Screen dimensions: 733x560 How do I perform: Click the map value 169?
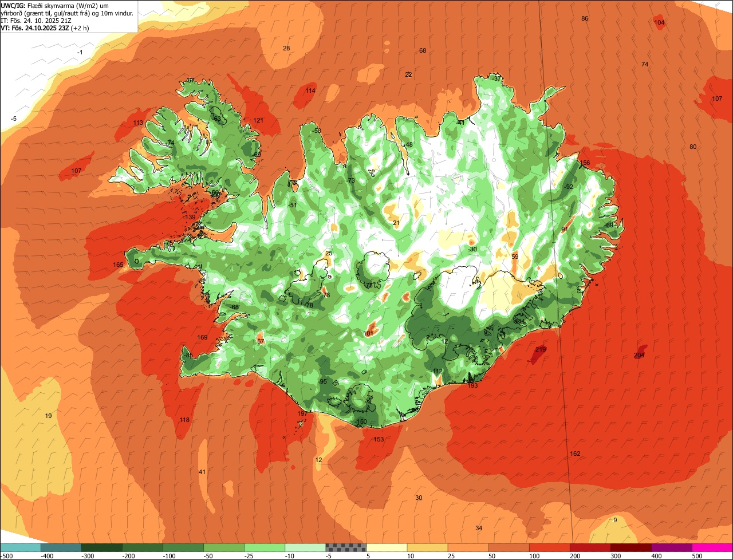coord(203,337)
